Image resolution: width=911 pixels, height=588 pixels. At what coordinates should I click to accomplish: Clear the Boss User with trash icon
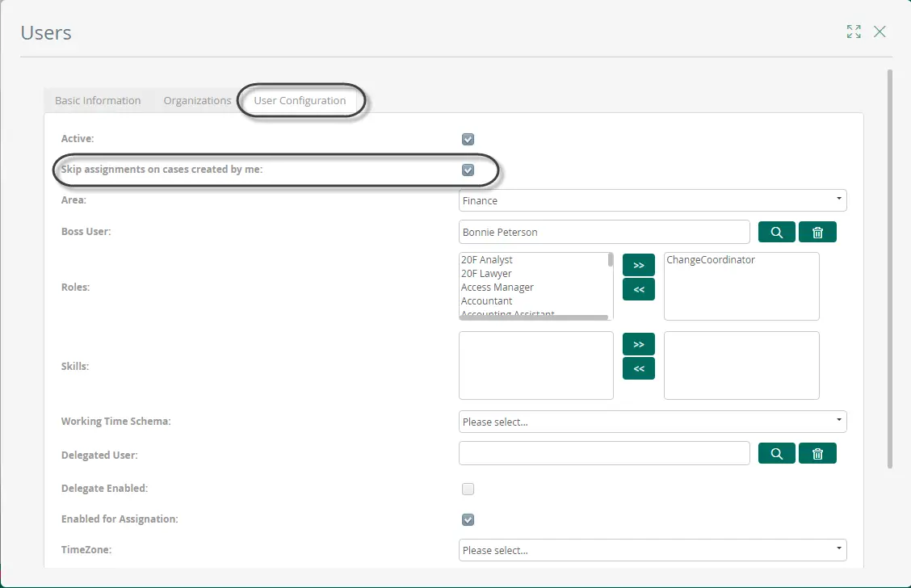[817, 232]
